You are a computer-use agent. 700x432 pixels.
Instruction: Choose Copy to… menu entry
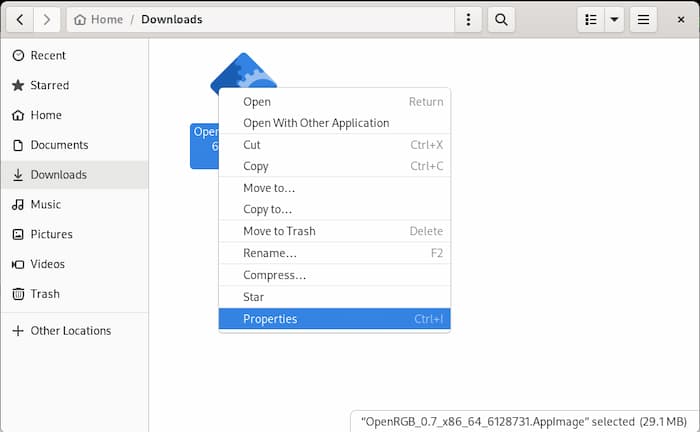(334, 209)
